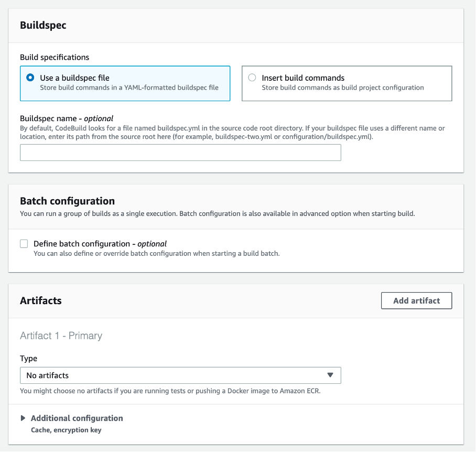Image resolution: width=476 pixels, height=452 pixels.
Task: Expand Additional configuration using the triangle icon
Action: [x=23, y=418]
